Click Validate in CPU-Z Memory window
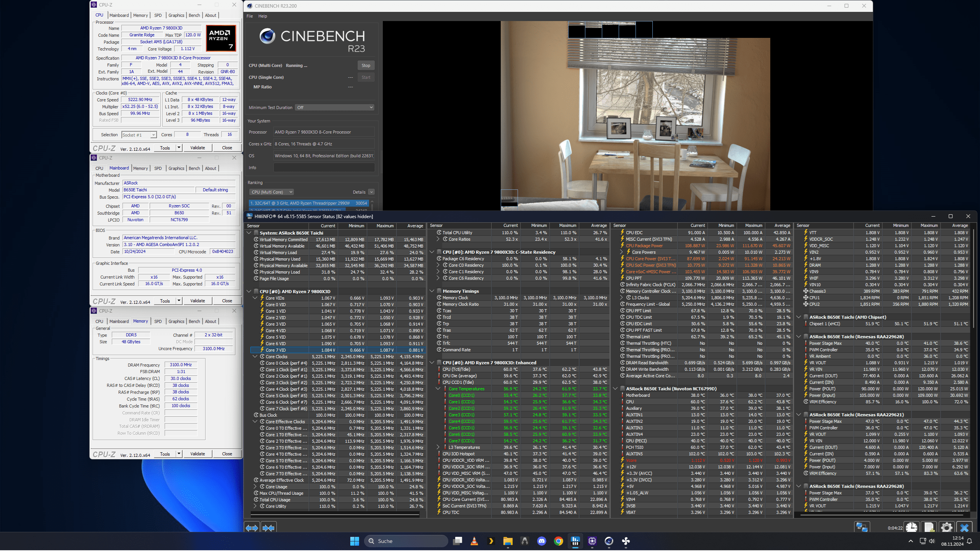This screenshot has height=551, width=980. (x=198, y=454)
